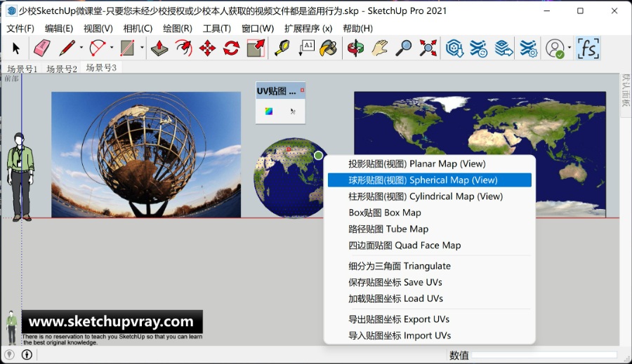The image size is (632, 364).
Task: Open the 窗口(W) menu
Action: [258, 29]
